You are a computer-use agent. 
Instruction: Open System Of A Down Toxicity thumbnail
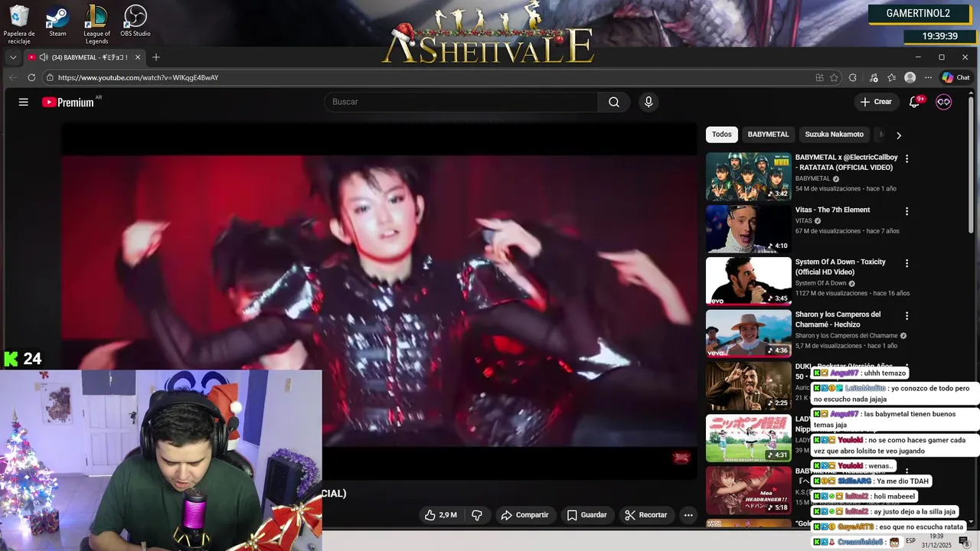pyautogui.click(x=748, y=281)
